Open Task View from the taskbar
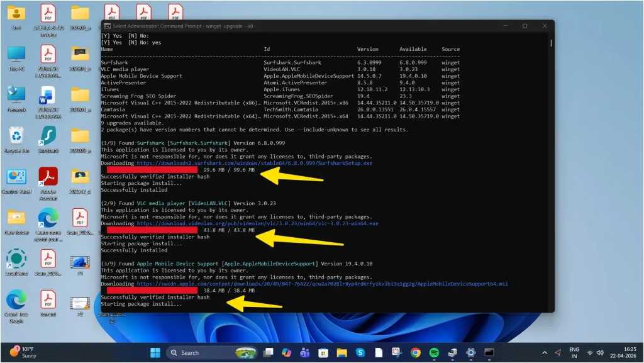This screenshot has height=363, width=644. 268,353
